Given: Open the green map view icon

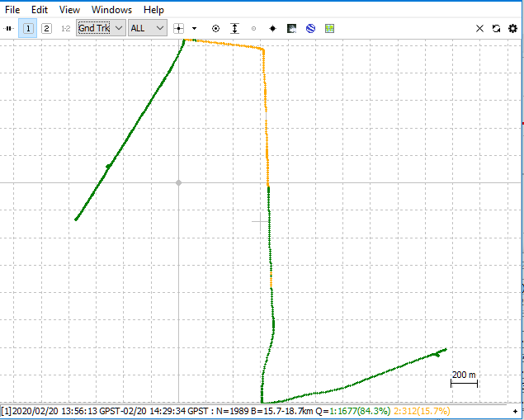Looking at the screenshot, I should coord(329,28).
